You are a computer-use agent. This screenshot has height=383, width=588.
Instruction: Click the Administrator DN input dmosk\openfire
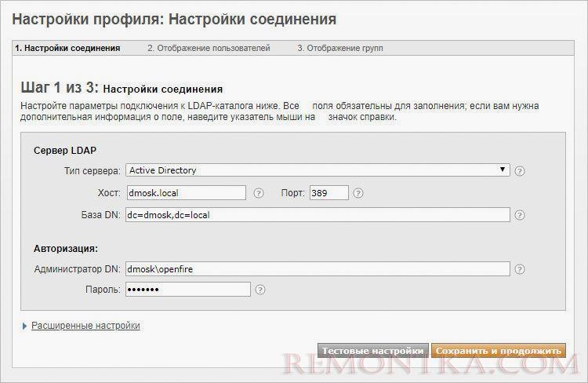click(x=318, y=269)
